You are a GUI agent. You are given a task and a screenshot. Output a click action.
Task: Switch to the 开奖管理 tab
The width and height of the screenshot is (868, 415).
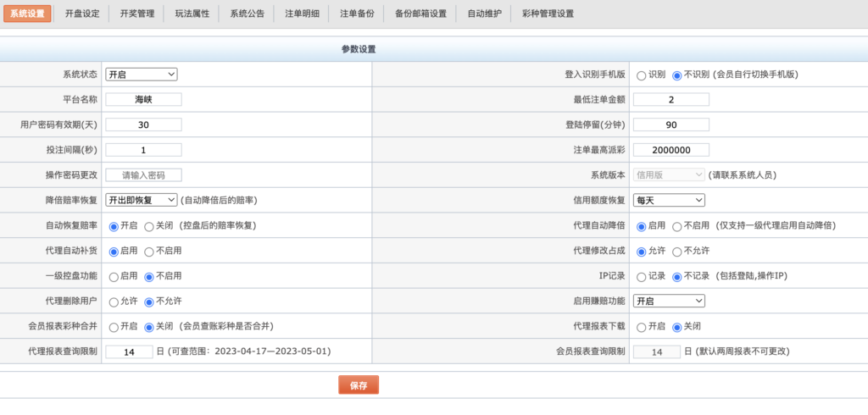click(136, 14)
